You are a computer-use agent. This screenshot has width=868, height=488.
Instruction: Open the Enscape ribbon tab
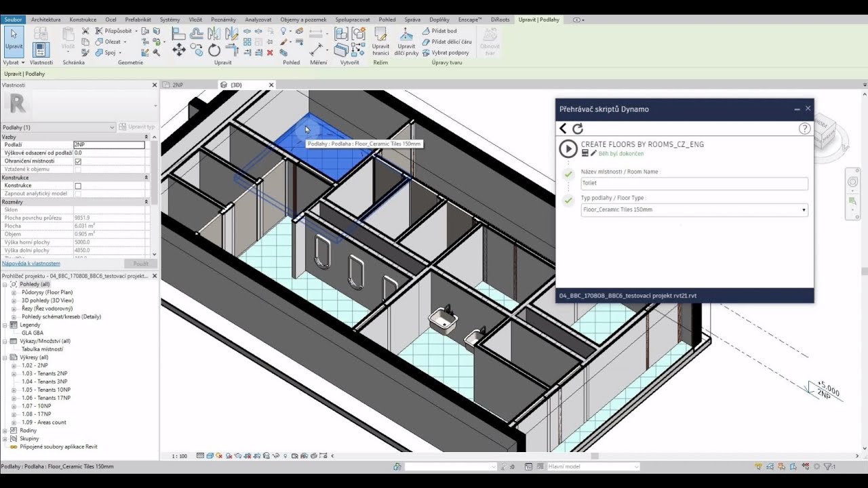[x=470, y=20]
